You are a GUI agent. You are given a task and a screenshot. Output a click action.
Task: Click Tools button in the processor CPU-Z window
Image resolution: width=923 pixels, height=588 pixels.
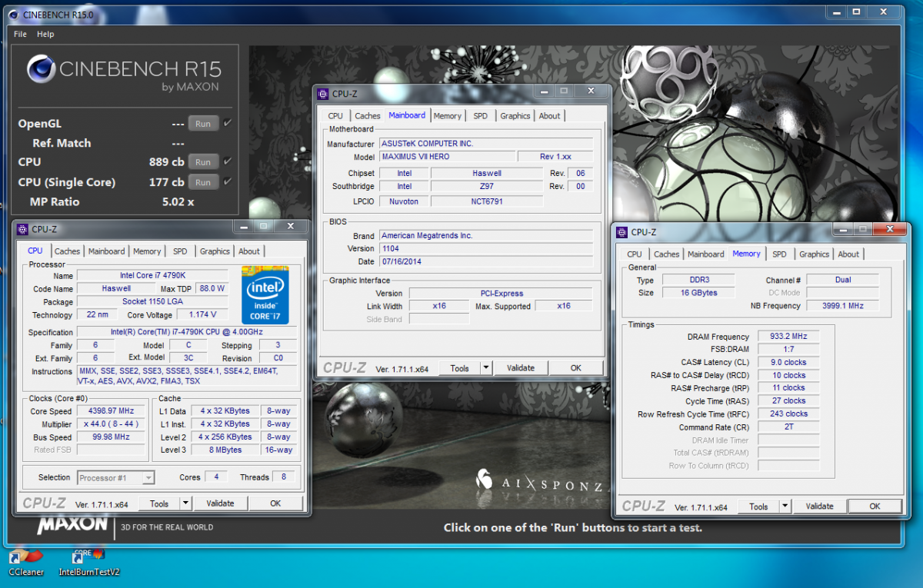pyautogui.click(x=159, y=503)
